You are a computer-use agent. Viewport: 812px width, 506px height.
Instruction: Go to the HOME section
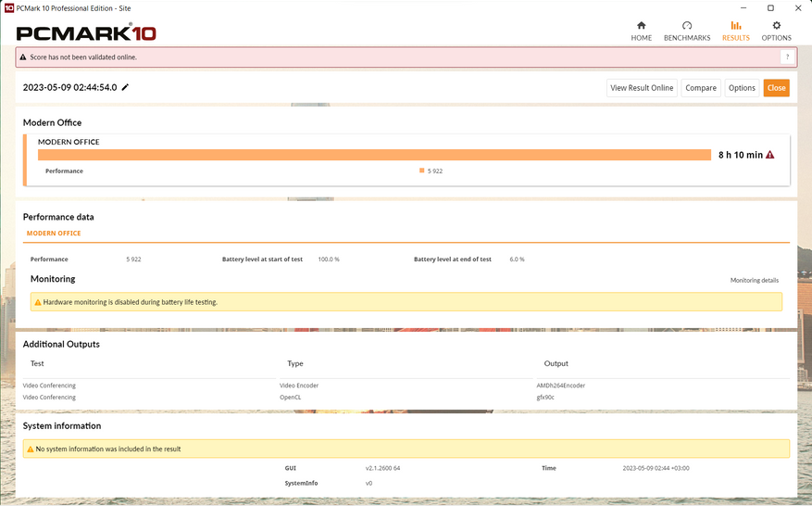[x=641, y=32]
